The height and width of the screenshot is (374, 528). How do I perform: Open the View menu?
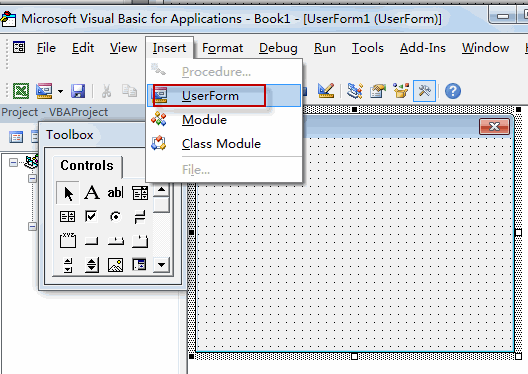point(123,48)
